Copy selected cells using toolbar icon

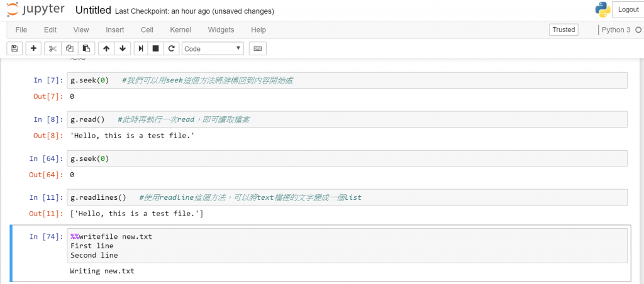coord(69,48)
